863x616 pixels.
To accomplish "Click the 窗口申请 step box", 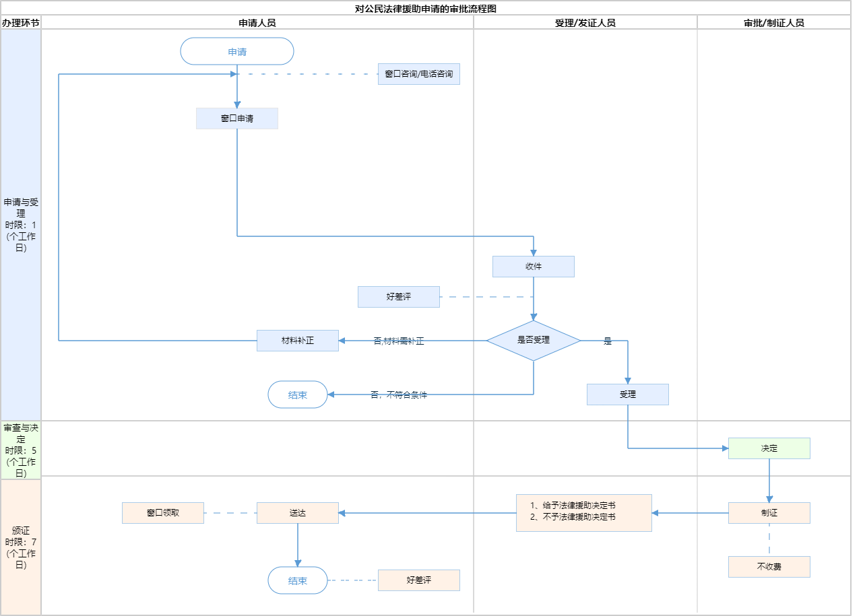I will (237, 118).
